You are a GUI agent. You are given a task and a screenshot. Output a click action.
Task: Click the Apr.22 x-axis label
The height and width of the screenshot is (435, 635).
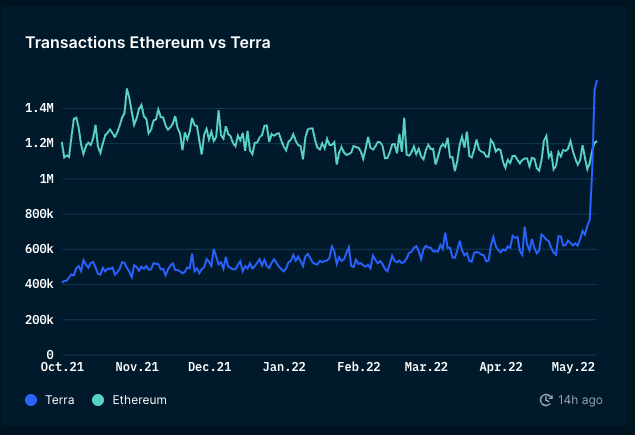coord(501,367)
